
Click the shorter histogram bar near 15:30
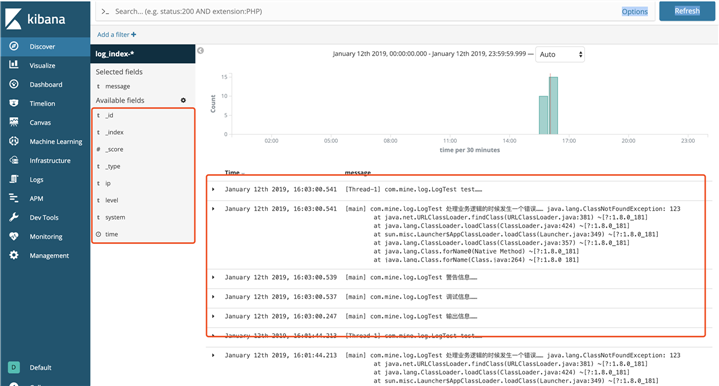point(543,115)
